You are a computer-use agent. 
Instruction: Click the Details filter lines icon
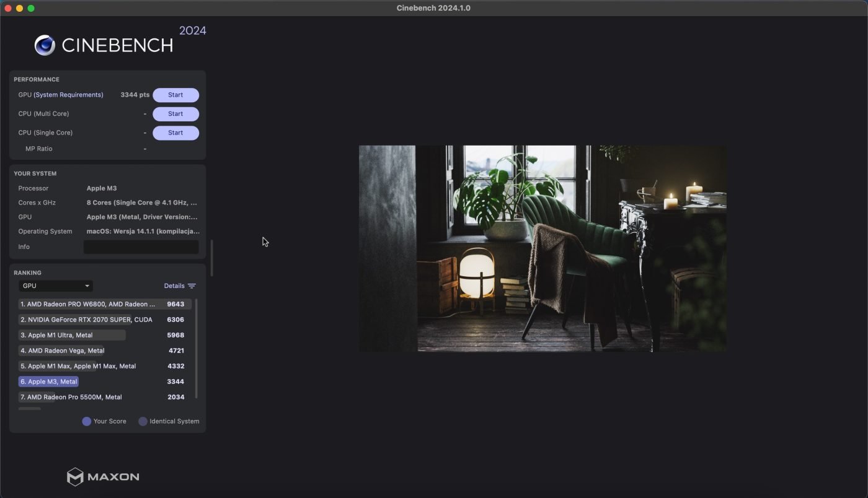coord(192,286)
